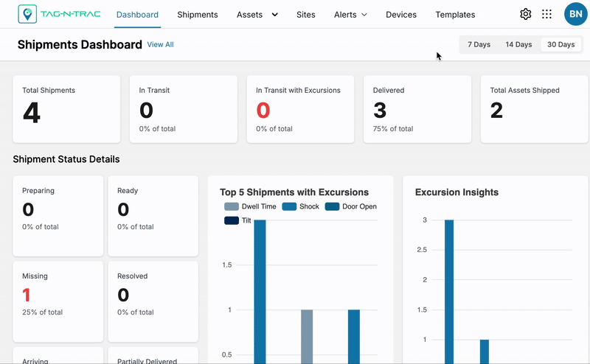Open the Missing shipments card
Viewport: 590px width, 364px height.
point(58,301)
